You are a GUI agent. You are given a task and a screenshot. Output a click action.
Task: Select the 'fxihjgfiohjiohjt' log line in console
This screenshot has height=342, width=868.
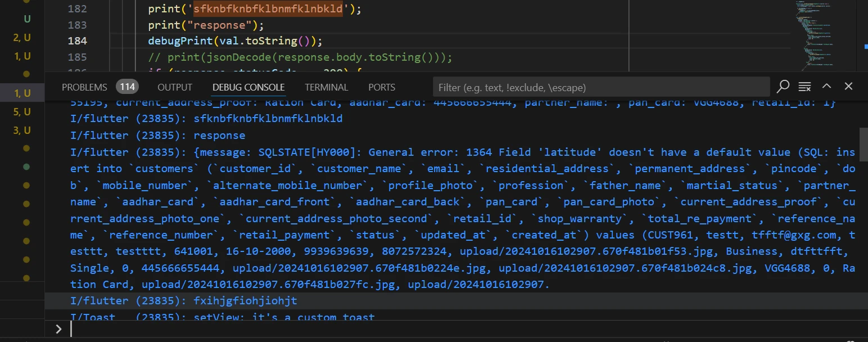click(245, 301)
